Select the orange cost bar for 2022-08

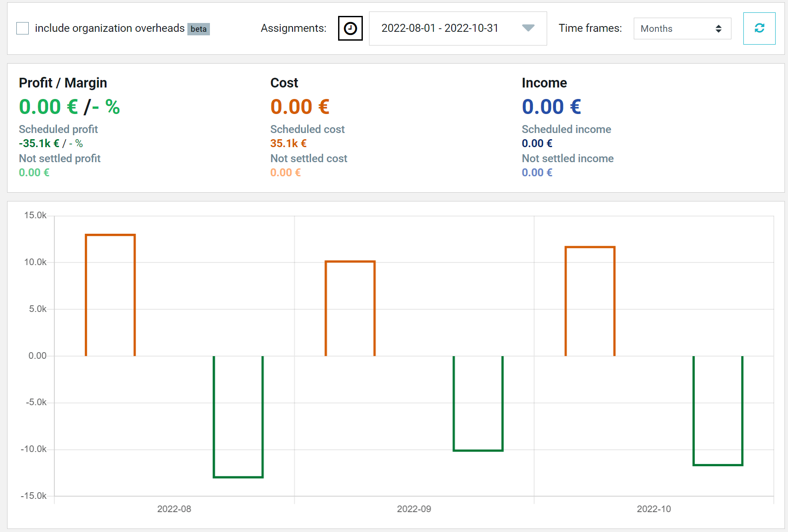110,295
